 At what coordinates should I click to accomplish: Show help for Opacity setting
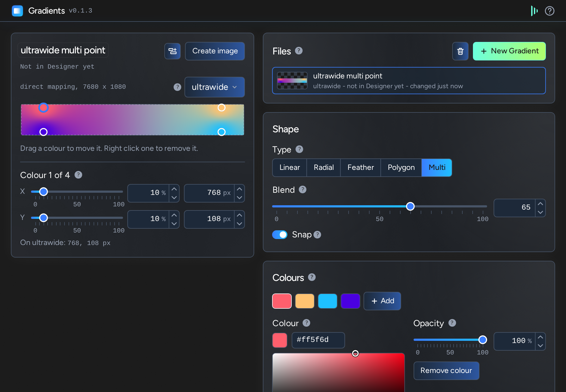coord(452,323)
